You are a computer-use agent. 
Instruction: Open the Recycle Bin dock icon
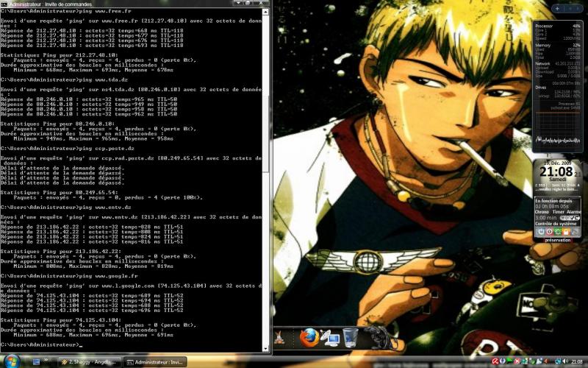click(x=351, y=338)
